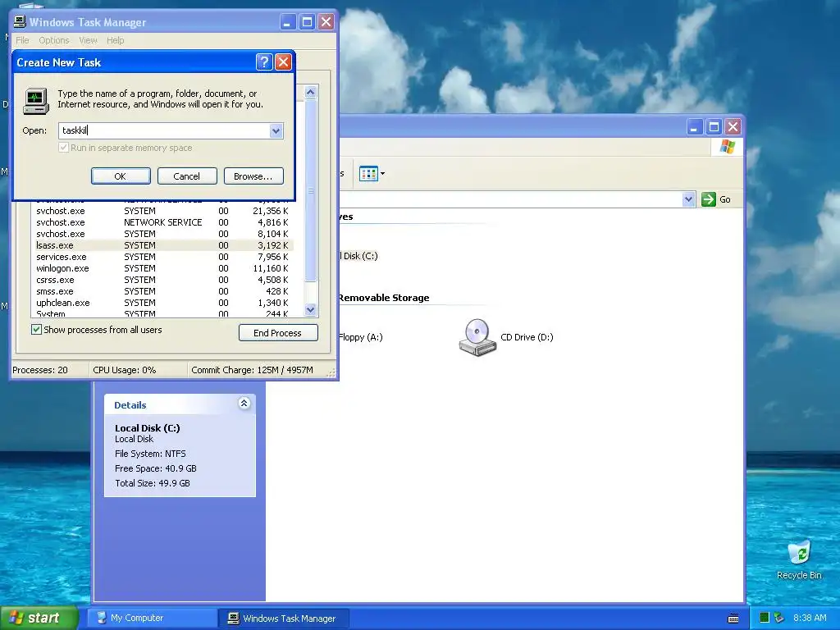The height and width of the screenshot is (630, 840).
Task: Click the keyboard icon in the taskbar
Action: 733,619
